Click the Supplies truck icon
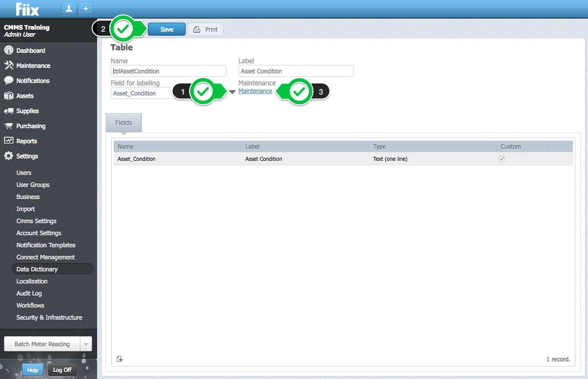 tap(9, 111)
